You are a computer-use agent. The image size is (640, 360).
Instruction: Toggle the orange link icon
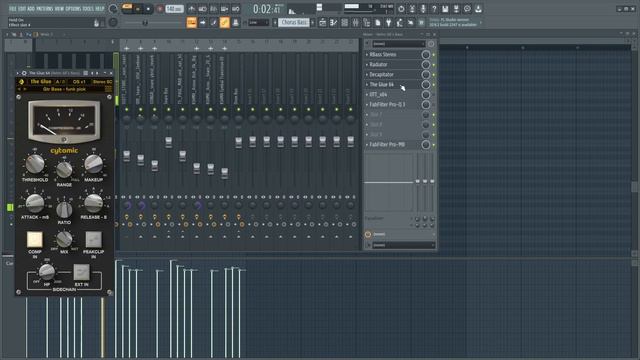pos(224,22)
